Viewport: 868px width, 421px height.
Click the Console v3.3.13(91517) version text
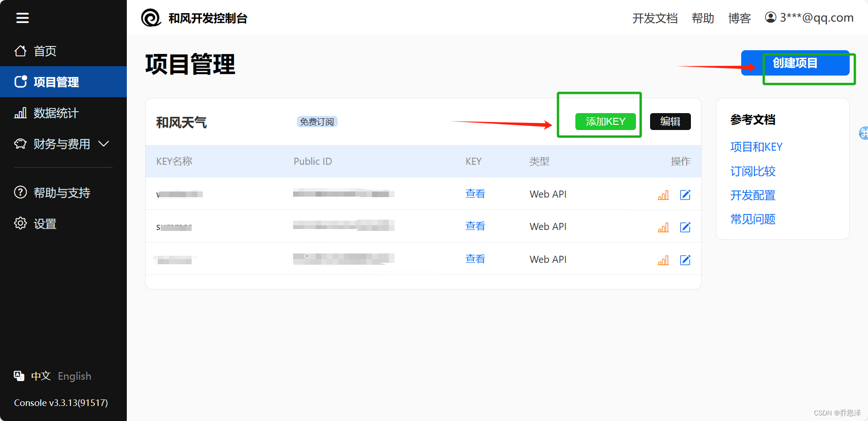pos(61,403)
